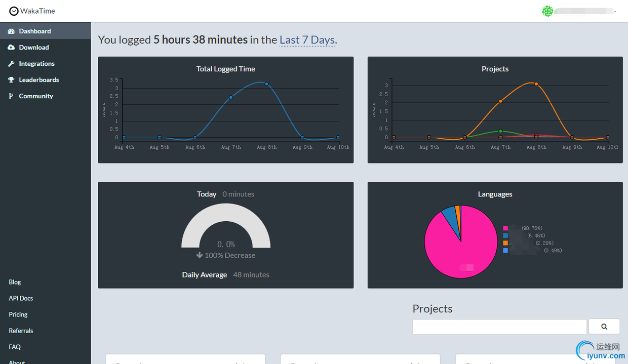Click the Dashboard gauge icon in sidebar

pos(11,31)
